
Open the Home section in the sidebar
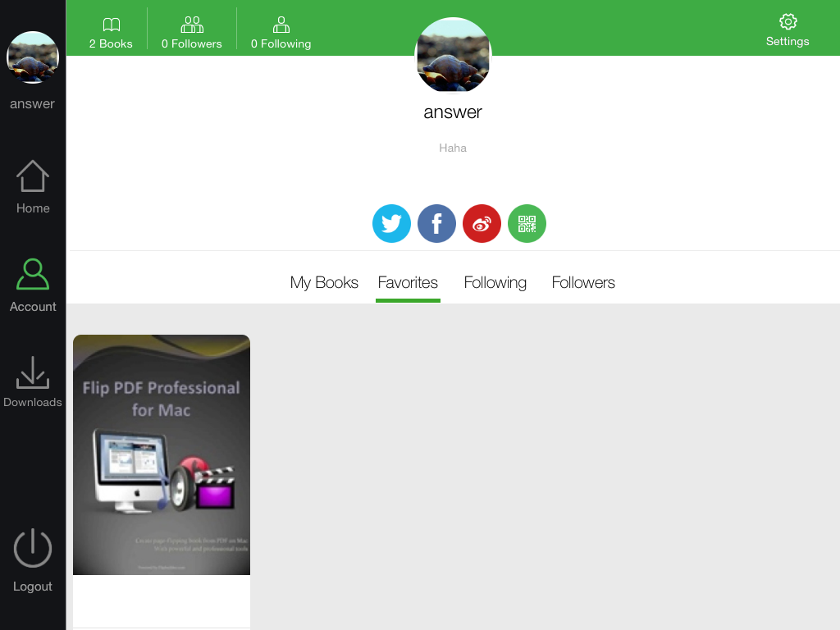tap(33, 188)
